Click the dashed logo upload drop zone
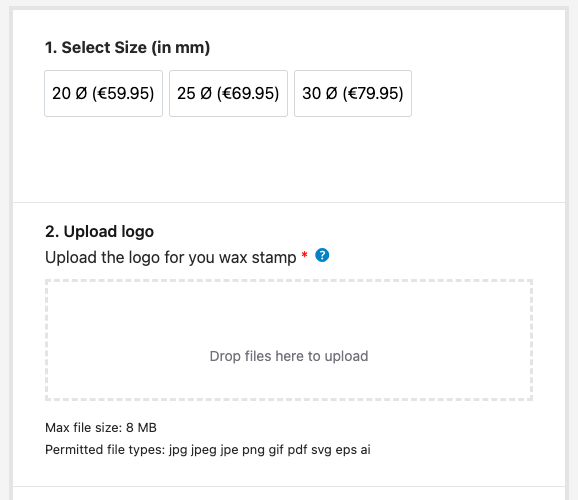Screen dimensions: 578x500 pos(289,340)
